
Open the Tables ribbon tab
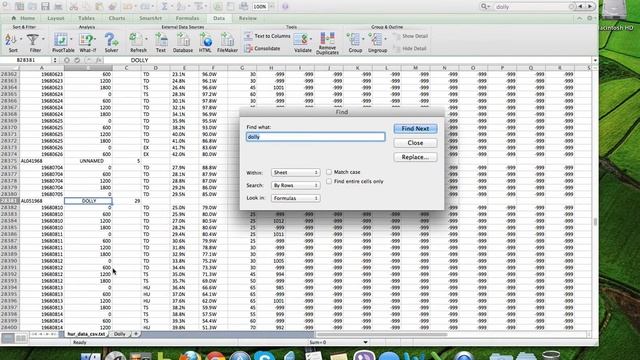click(86, 18)
